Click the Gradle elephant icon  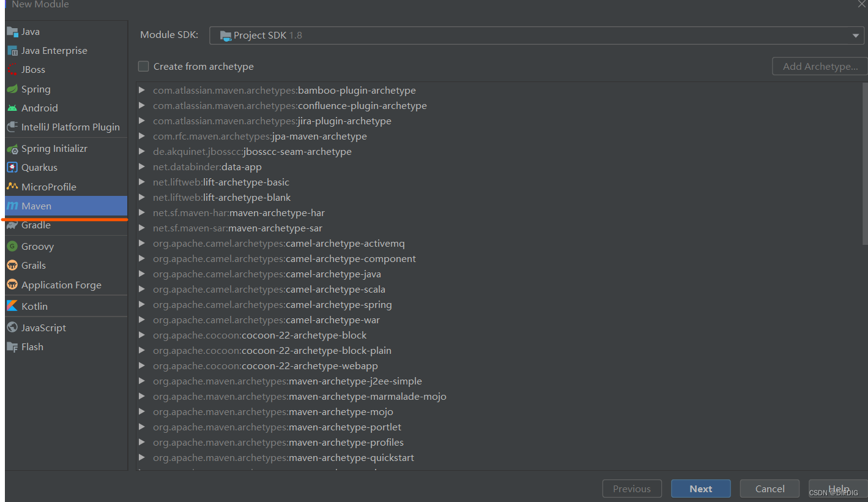click(x=12, y=225)
